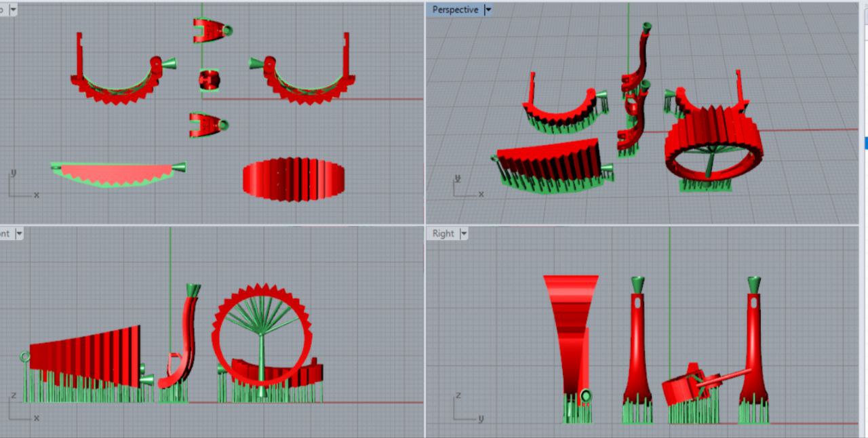This screenshot has width=868, height=438.
Task: Select the toothed circular ring in Front viewport
Action: pyautogui.click(x=261, y=335)
